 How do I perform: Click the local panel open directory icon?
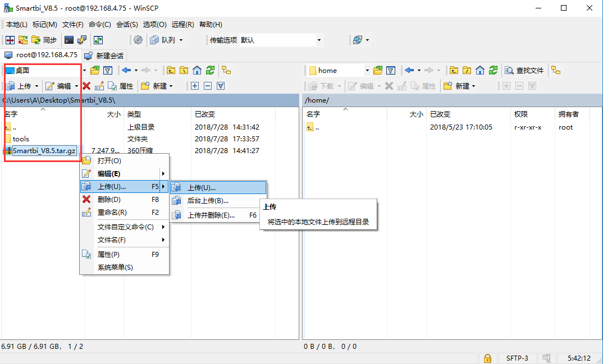coord(95,70)
